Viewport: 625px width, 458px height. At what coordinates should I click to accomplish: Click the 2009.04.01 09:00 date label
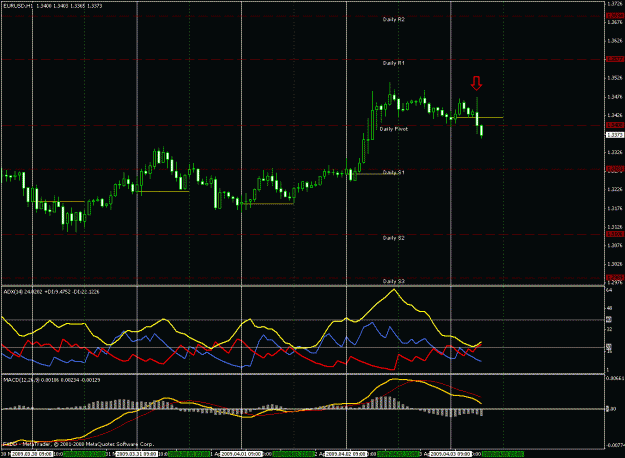pyautogui.click(x=241, y=454)
